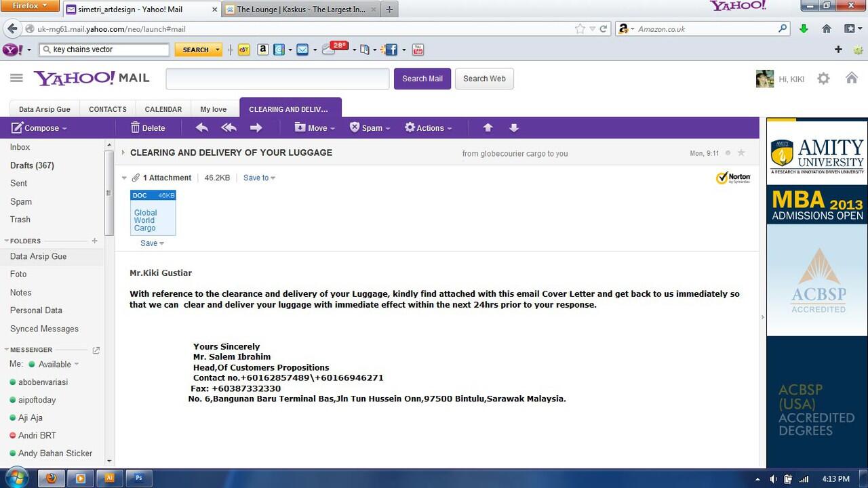Expand the email header triangle

coord(123,152)
